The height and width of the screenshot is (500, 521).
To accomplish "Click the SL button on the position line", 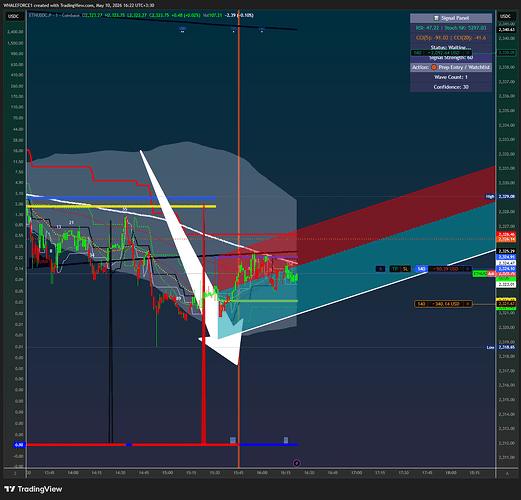I will [x=405, y=269].
